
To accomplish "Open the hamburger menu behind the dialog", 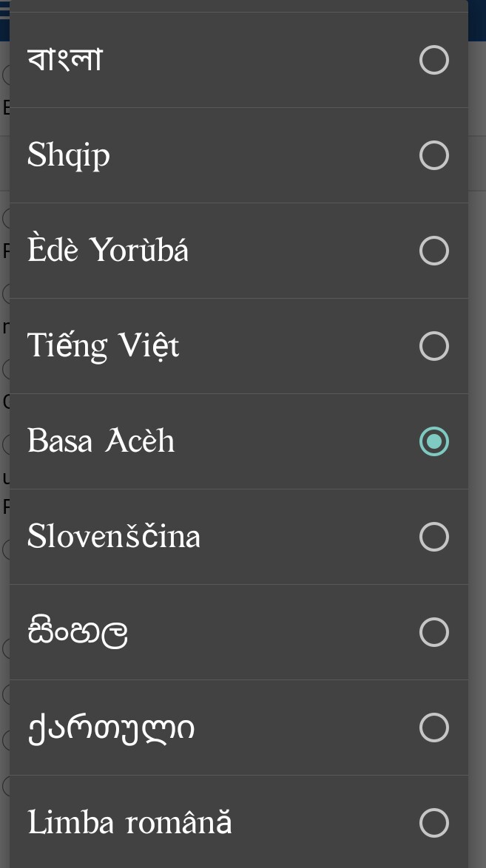I will click(4, 10).
